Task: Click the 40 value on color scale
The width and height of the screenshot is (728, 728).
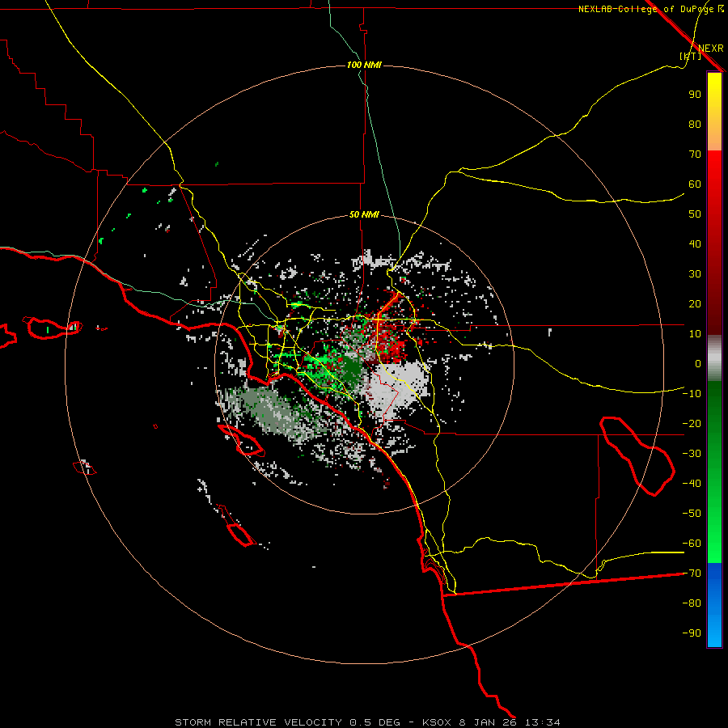Action: 695,244
